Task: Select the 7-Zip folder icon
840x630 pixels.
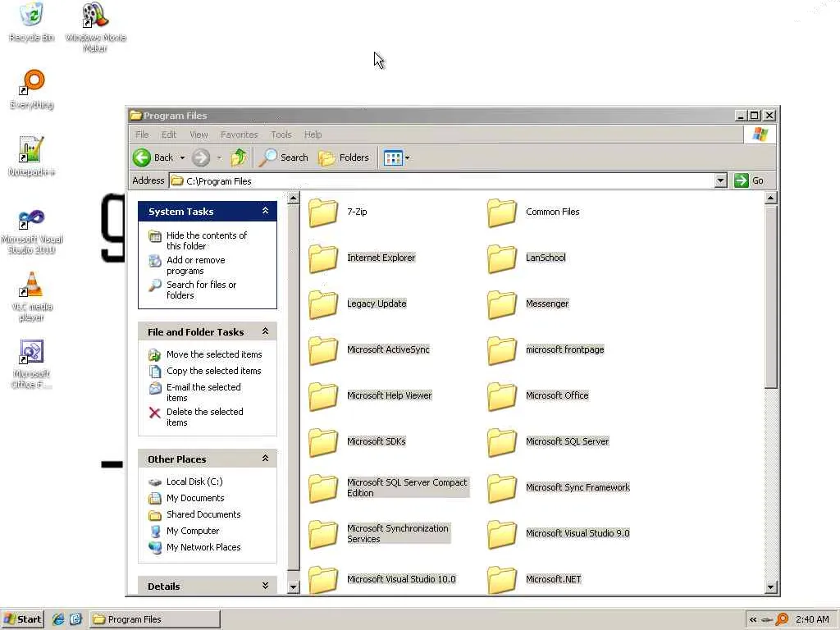Action: 323,212
